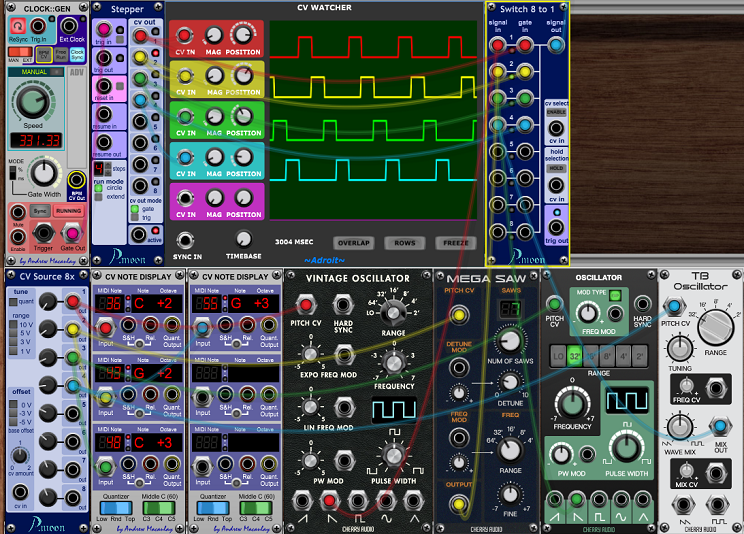The height and width of the screenshot is (534, 744).
Task: Activate the Clock Sync button
Action: tap(77, 55)
